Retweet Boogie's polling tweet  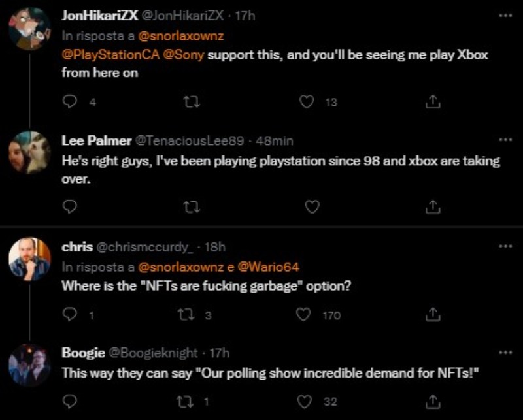click(186, 401)
